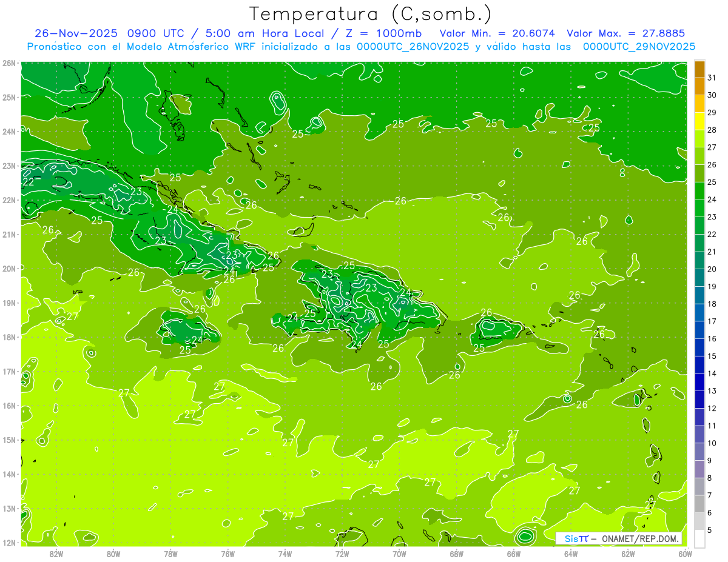Click the '20N' latitude axis label
728x562 pixels.
(x=9, y=269)
